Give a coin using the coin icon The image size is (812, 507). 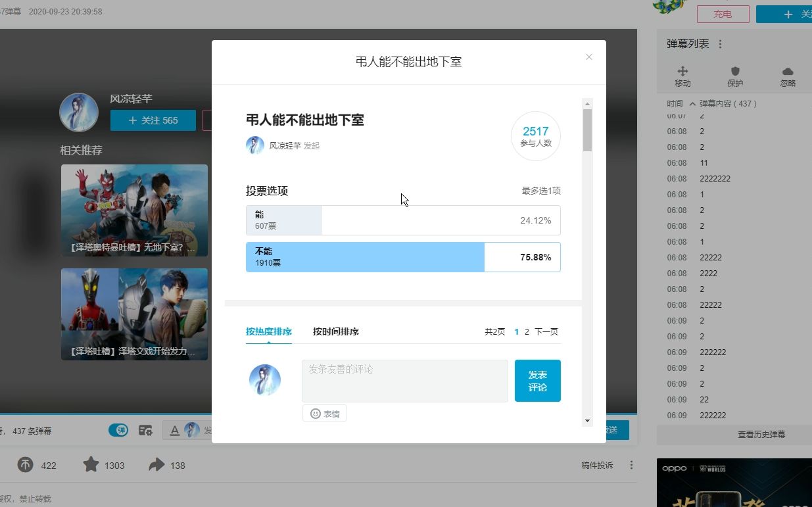click(x=25, y=465)
